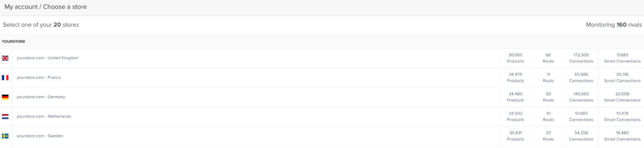Image resolution: width=644 pixels, height=148 pixels.
Task: Click 34.480 Products in Germany row
Action: coord(516,97)
